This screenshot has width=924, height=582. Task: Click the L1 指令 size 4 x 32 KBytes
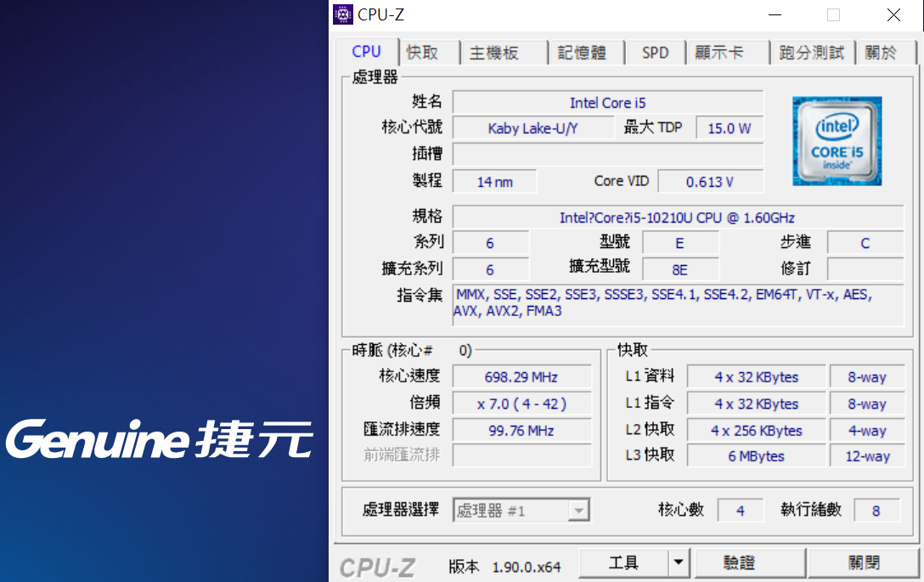pyautogui.click(x=757, y=404)
